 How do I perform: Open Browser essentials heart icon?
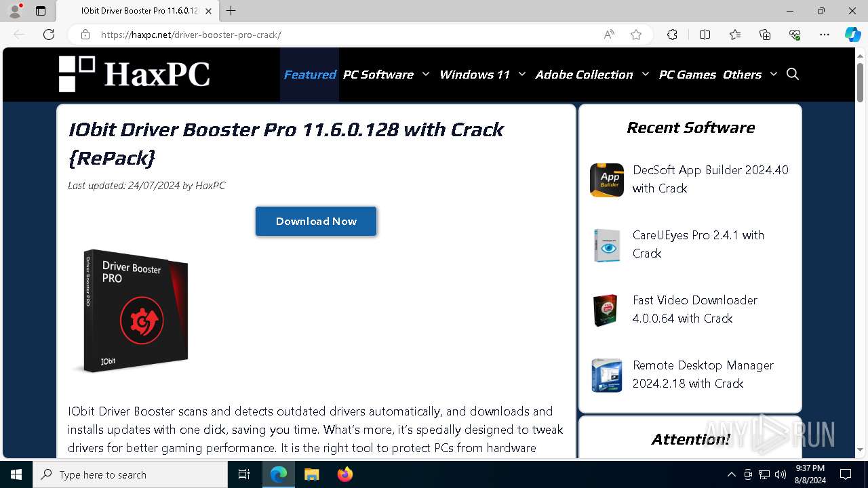click(795, 35)
